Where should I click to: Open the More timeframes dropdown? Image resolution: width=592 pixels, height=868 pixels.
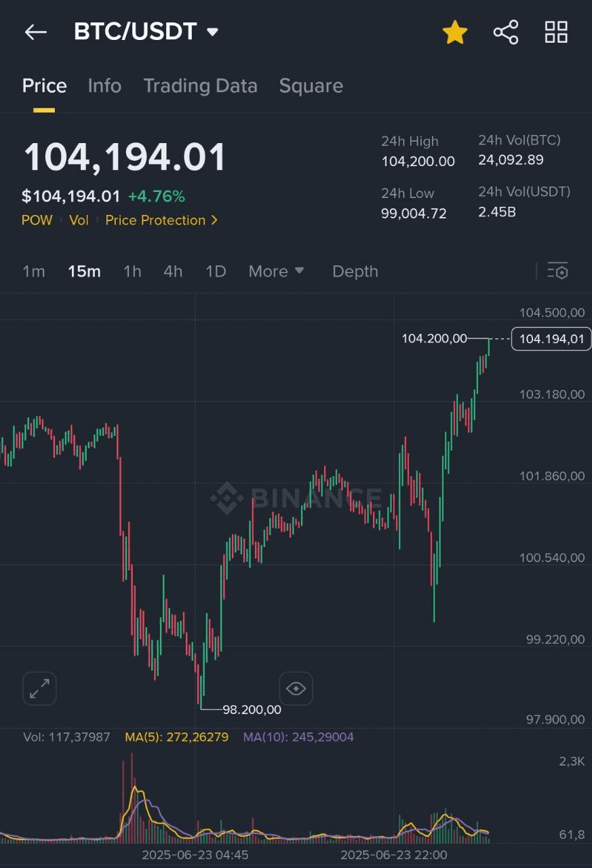[276, 271]
